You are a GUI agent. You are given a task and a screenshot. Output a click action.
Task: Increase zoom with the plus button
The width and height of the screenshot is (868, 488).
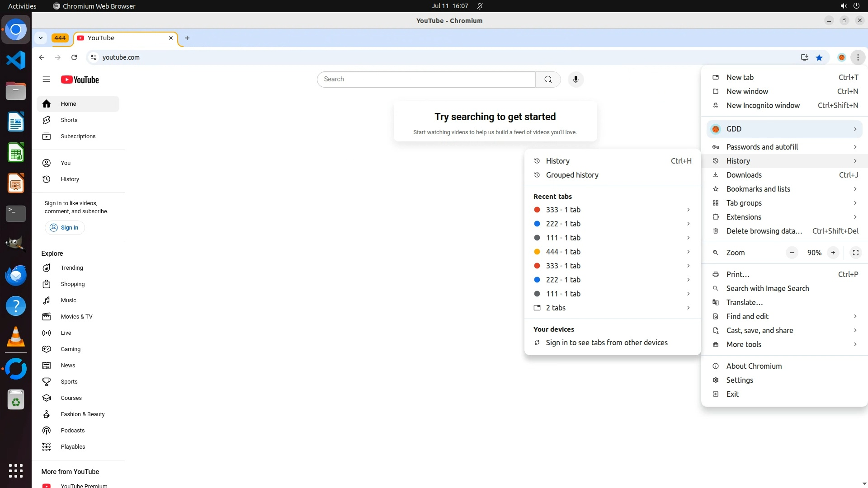point(833,253)
